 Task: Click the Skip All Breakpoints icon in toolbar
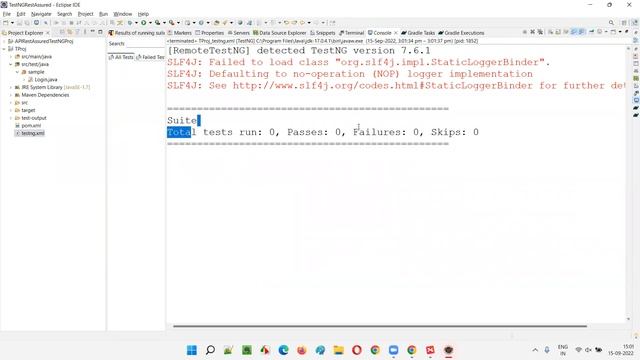coord(46,23)
